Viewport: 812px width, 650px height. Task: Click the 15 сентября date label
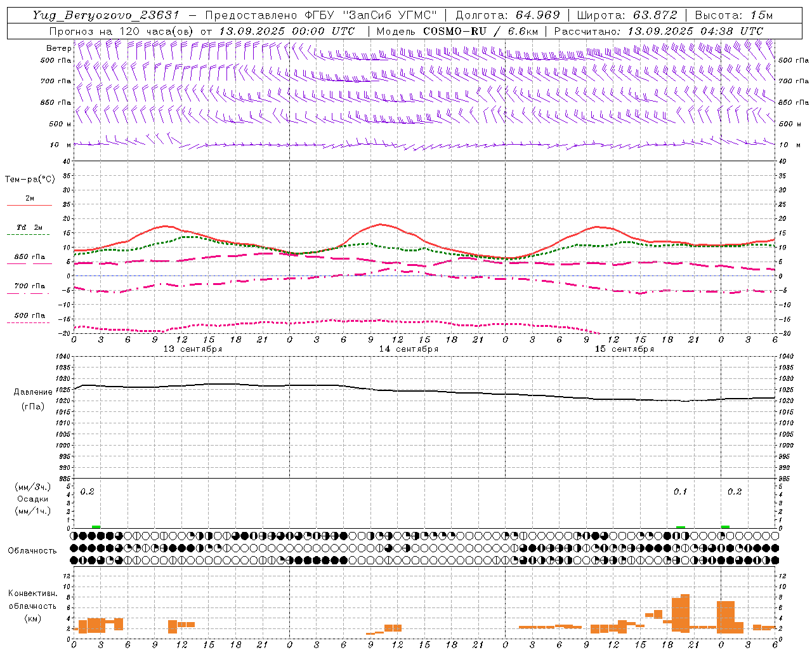tap(624, 349)
